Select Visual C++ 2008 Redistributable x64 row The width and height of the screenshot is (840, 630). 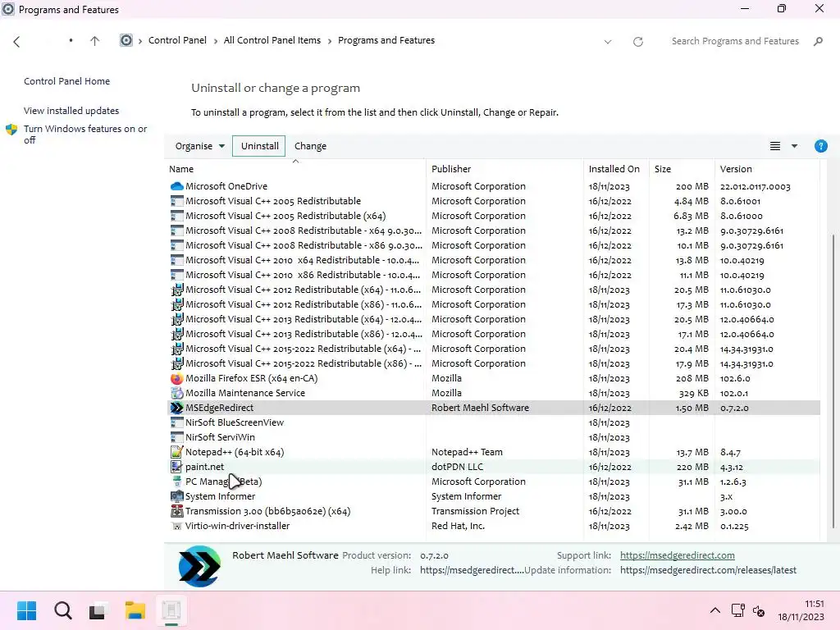click(x=494, y=231)
